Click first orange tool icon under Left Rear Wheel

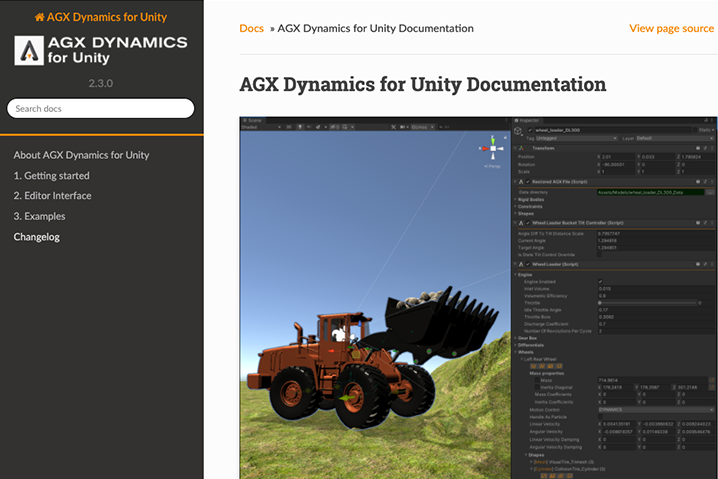(533, 366)
